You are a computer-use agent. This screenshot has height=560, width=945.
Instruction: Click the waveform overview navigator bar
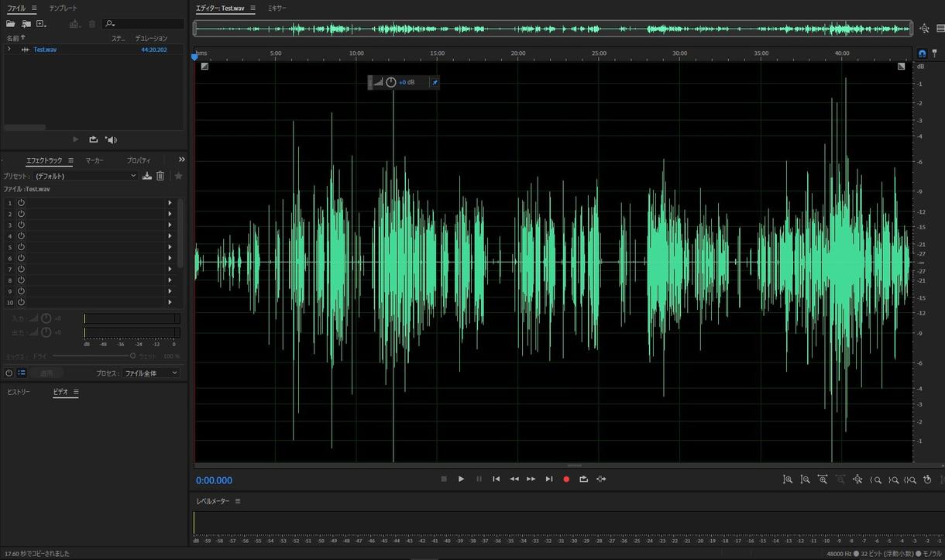552,29
